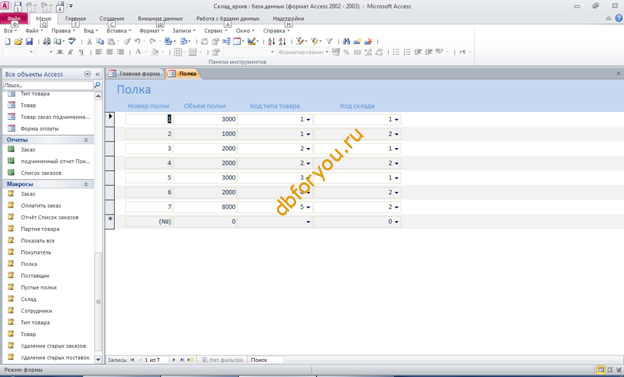Go to last record navigation button
Image resolution: width=624 pixels, height=377 pixels.
[182, 360]
